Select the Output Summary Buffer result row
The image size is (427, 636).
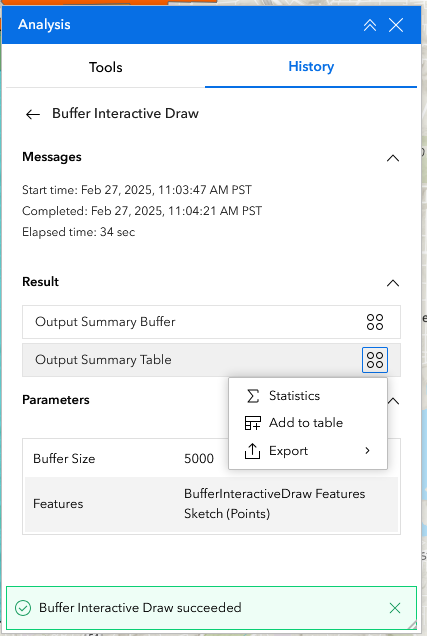tap(211, 322)
